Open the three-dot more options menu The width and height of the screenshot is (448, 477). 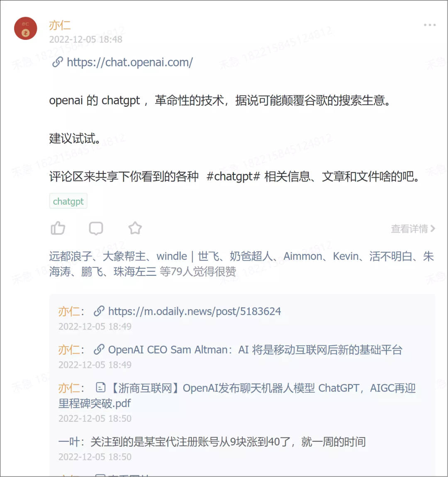click(430, 25)
